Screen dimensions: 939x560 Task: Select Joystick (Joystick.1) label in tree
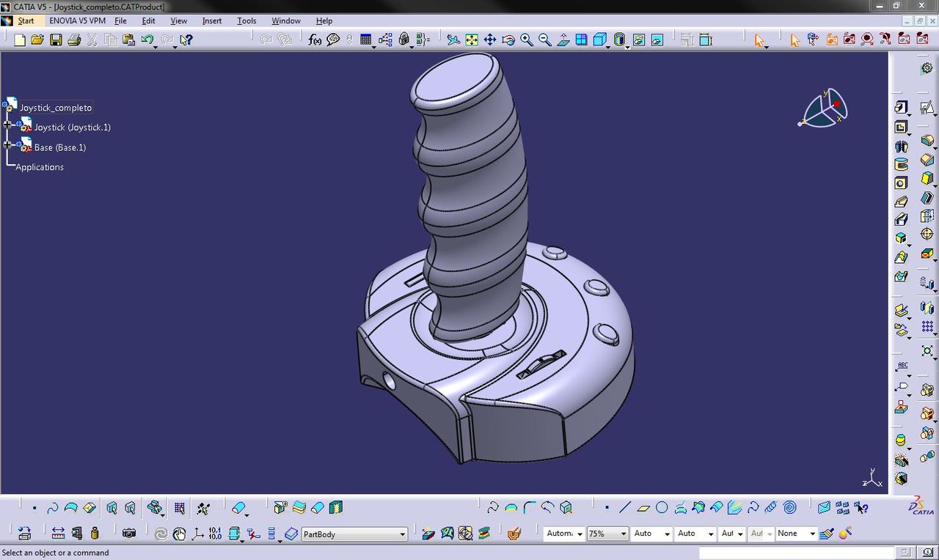pos(73,128)
